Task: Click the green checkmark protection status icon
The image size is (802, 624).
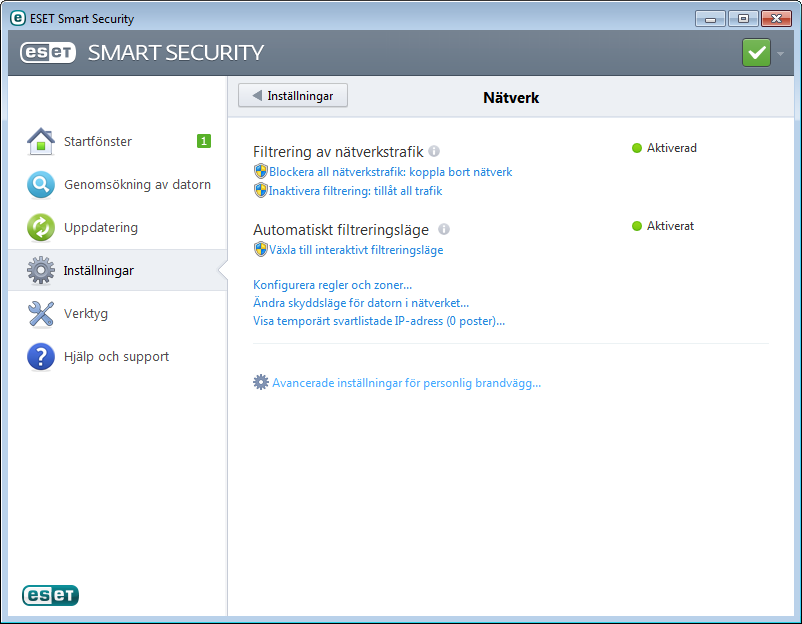Action: (x=756, y=52)
